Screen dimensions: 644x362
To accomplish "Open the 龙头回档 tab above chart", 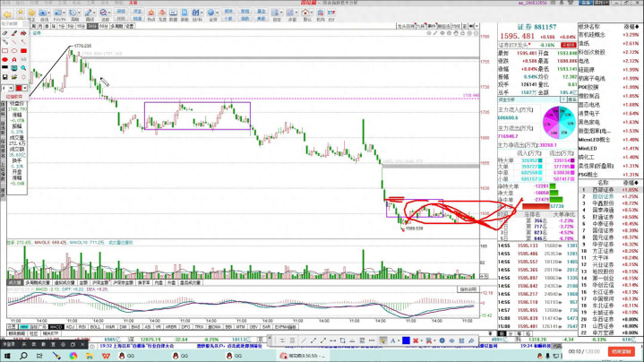I will tap(406, 26).
